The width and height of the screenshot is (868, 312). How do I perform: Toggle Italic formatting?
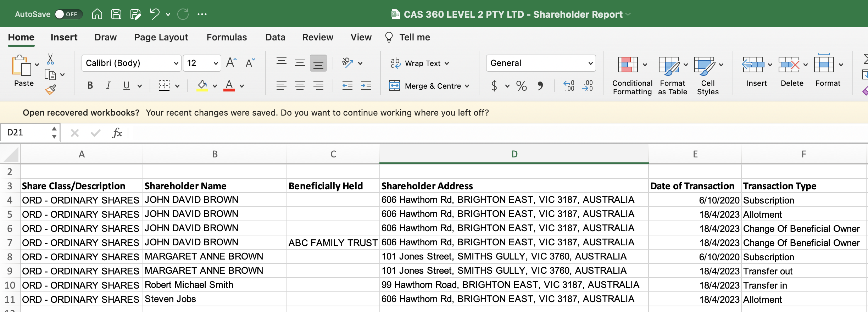tap(108, 85)
